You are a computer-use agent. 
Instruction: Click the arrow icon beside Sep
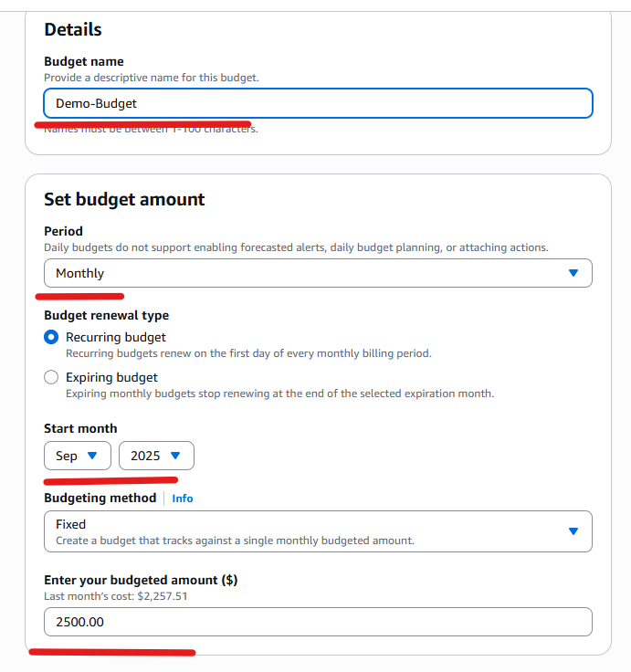[x=92, y=456]
